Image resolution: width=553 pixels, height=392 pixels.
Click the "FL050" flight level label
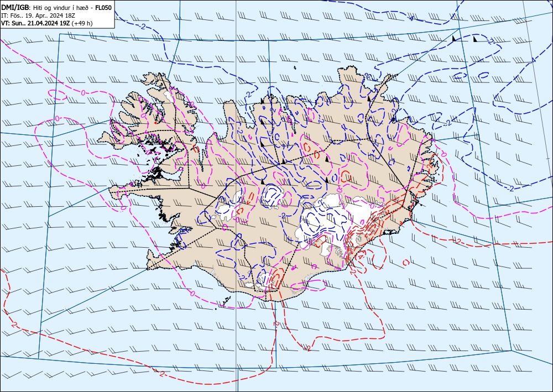[103, 8]
